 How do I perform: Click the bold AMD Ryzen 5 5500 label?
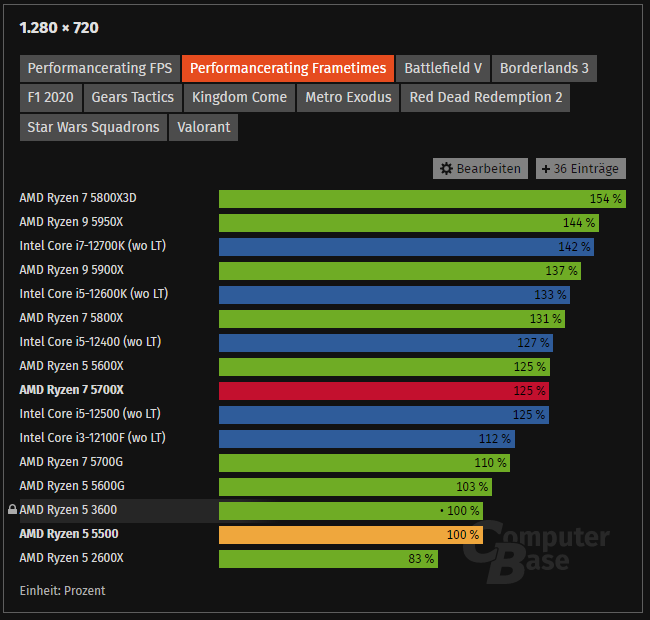pyautogui.click(x=69, y=535)
